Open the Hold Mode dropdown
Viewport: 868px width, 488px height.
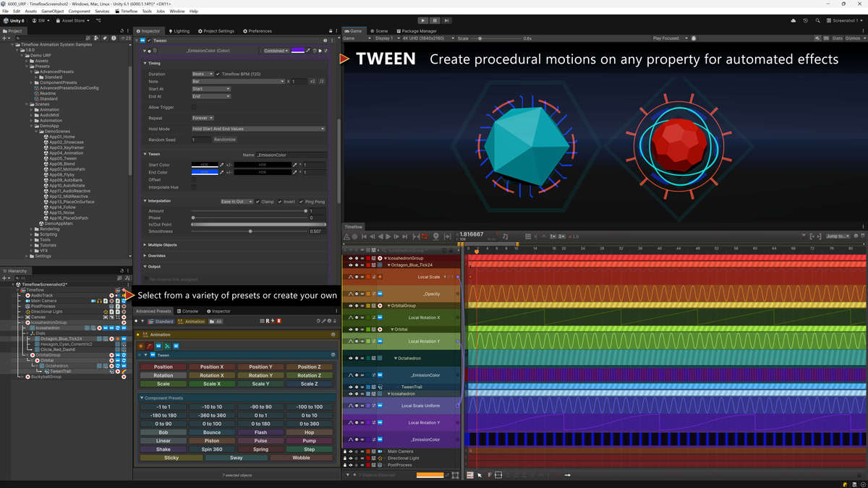pyautogui.click(x=258, y=129)
